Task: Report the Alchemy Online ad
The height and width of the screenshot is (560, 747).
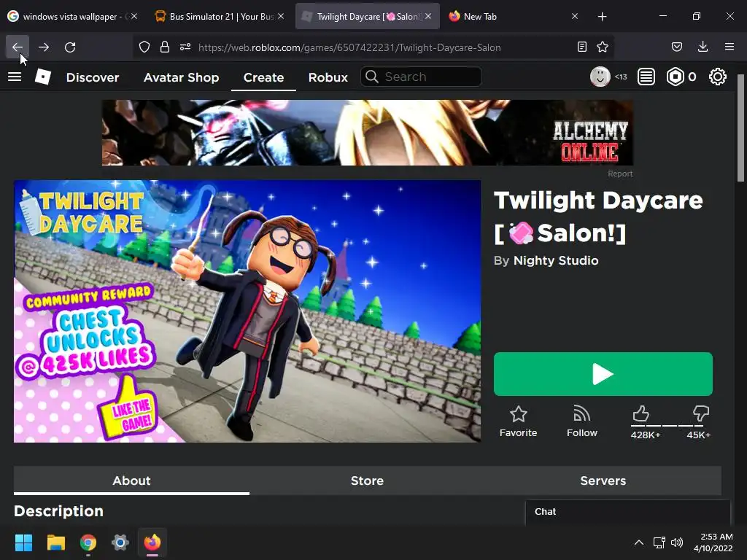Action: (620, 174)
